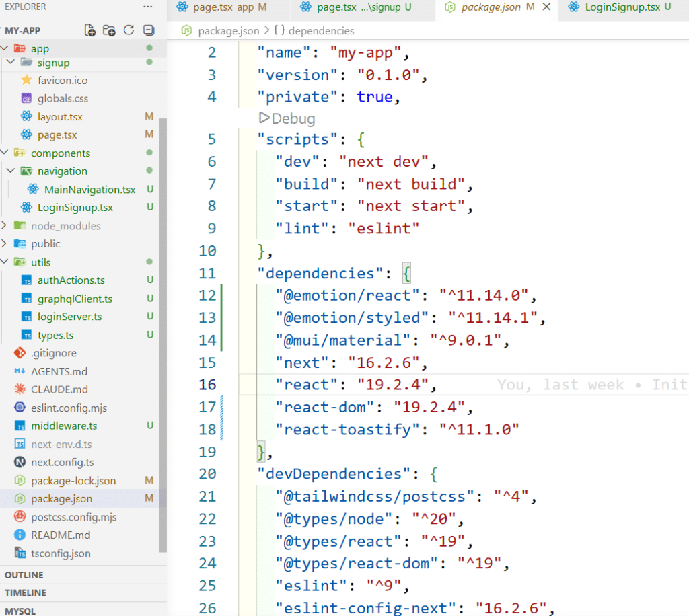Click the "@tailwindcss/postcss" key
The width and height of the screenshot is (689, 616).
click(374, 496)
